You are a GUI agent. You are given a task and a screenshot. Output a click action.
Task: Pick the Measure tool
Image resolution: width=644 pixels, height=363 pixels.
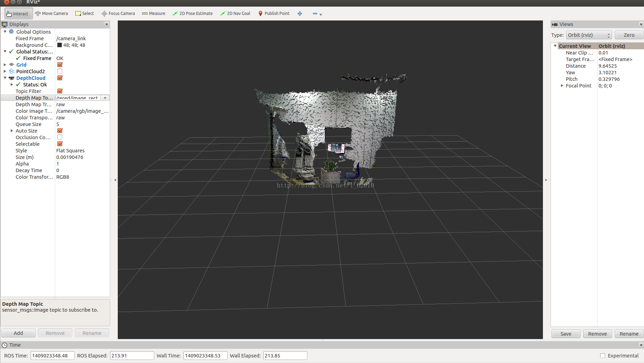coord(154,14)
